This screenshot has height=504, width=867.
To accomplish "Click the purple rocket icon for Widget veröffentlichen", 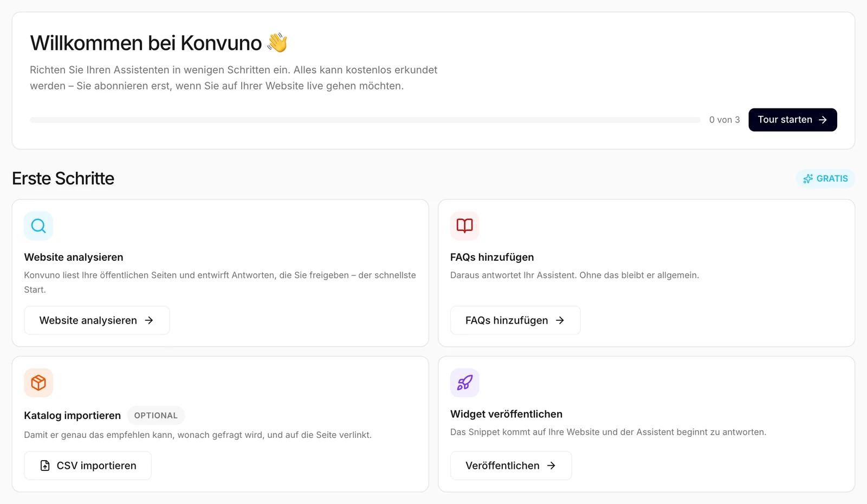I will coord(465,383).
